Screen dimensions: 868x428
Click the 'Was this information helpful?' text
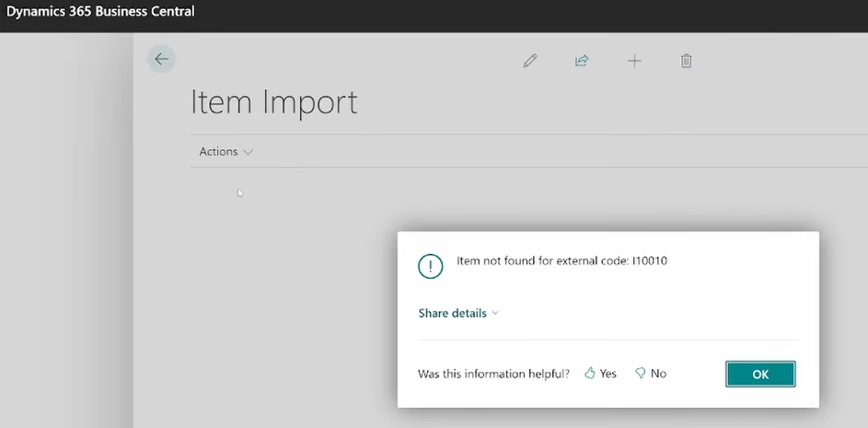pos(493,375)
